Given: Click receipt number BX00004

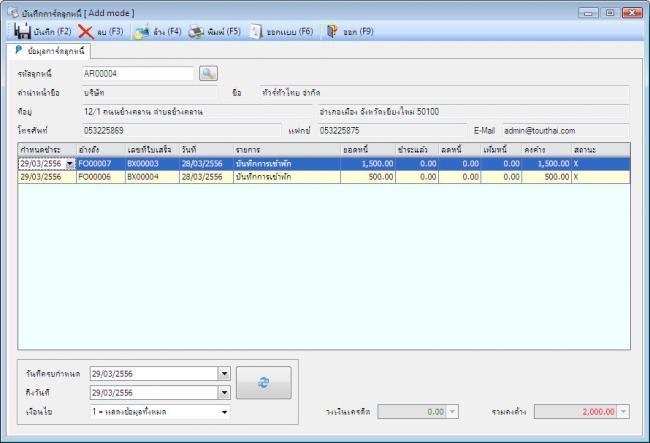Looking at the screenshot, I should 152,177.
